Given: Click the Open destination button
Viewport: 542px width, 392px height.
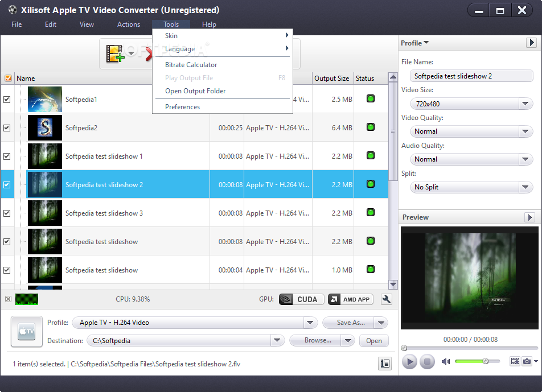Looking at the screenshot, I should (374, 341).
